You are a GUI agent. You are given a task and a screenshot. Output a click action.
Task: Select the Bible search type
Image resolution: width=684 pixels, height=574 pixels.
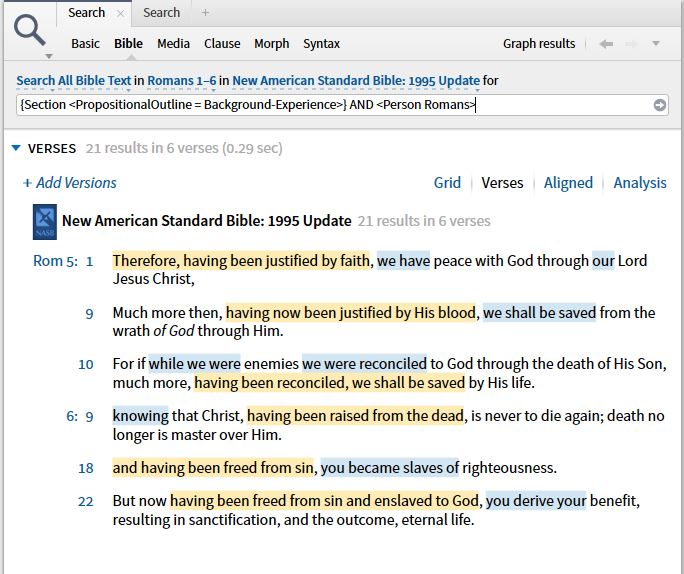point(128,44)
